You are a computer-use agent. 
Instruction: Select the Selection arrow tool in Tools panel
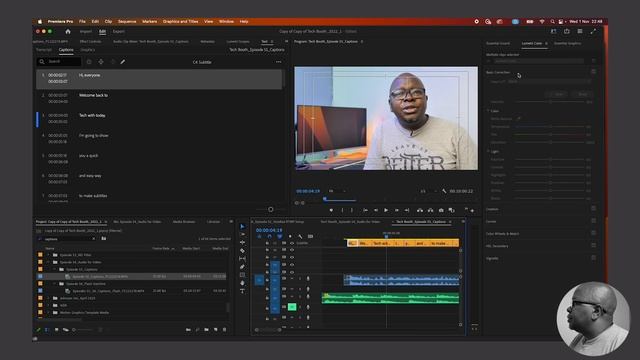point(242,227)
